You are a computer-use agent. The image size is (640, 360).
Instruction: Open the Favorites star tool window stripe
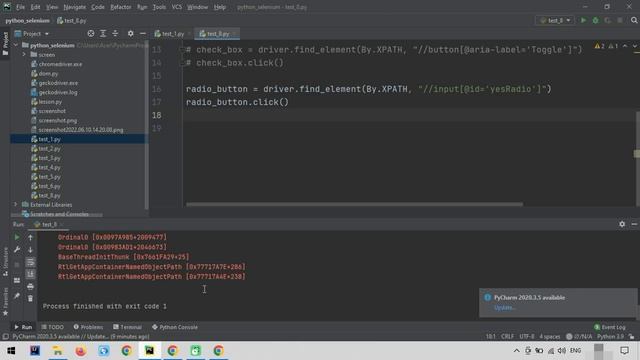(5, 302)
